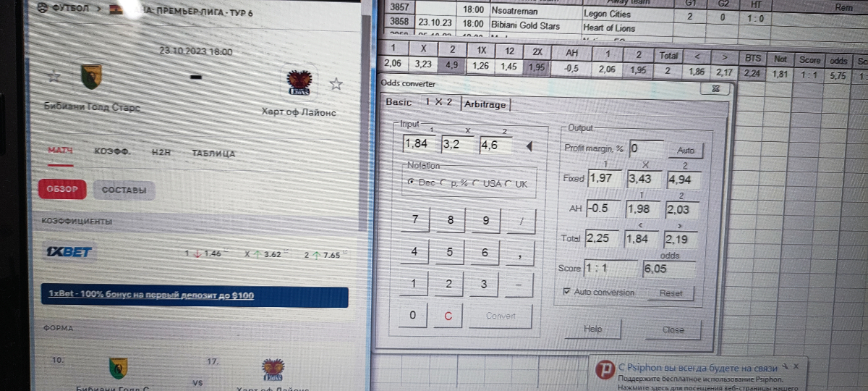
Task: Open the Basic tab in Odds converter
Action: pos(399,102)
